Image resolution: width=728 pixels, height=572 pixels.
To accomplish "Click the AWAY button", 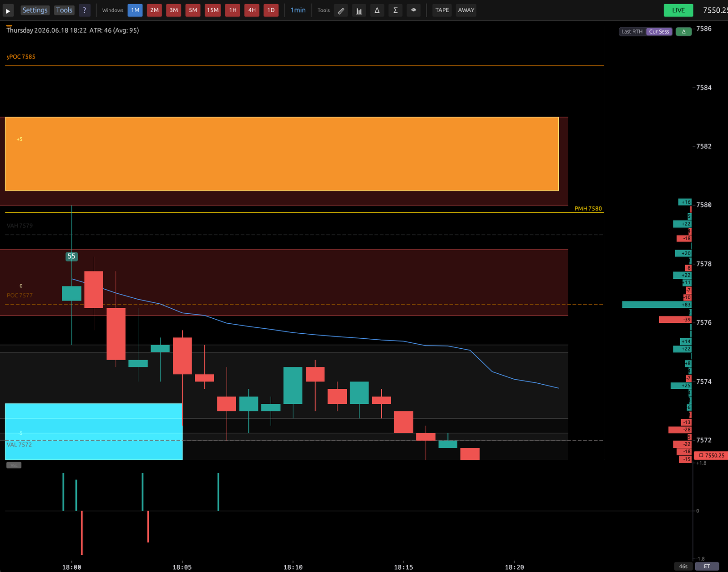I will click(x=466, y=10).
